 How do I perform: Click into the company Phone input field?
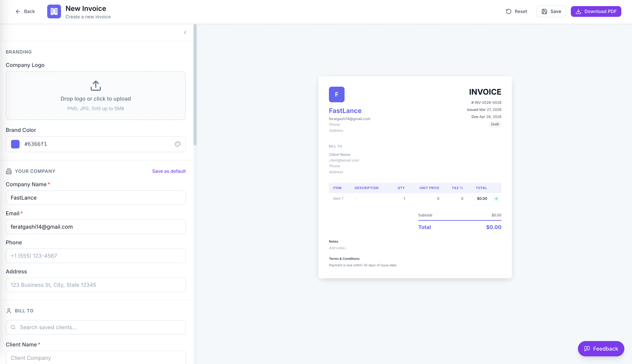[96, 256]
